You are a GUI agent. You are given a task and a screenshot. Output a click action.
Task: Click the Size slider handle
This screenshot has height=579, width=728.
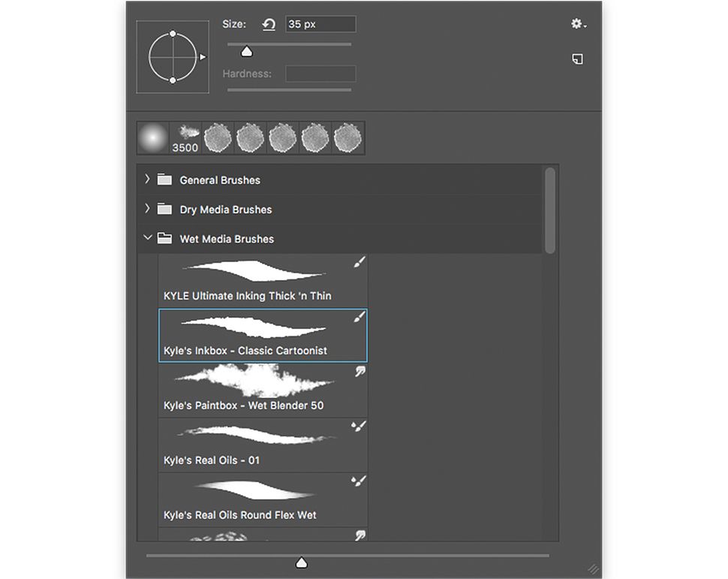click(x=246, y=51)
